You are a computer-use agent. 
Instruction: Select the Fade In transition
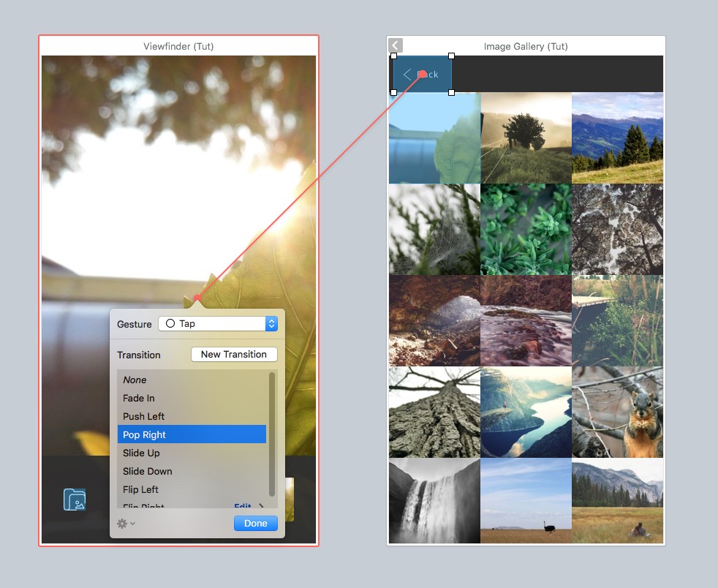pyautogui.click(x=139, y=399)
